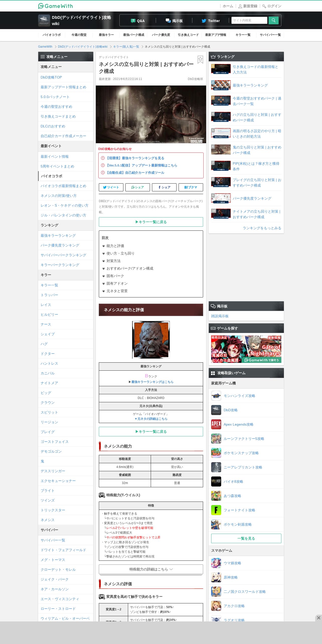Click the ログイン key icon link

coord(272,6)
